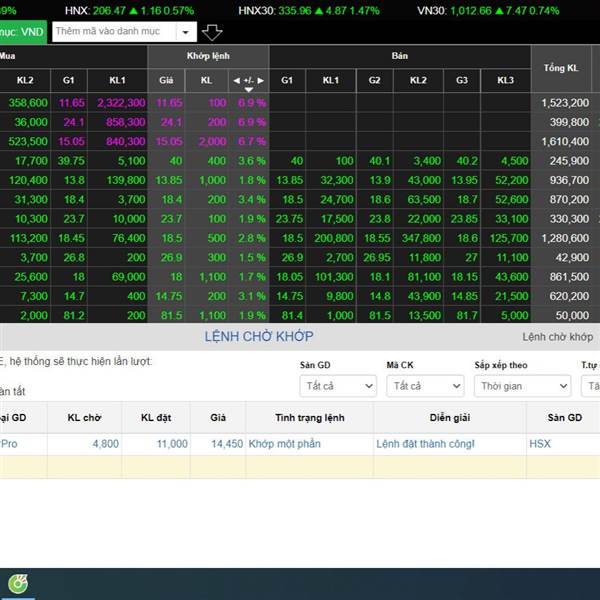The height and width of the screenshot is (600, 600).
Task: Click left arrow in the +/- column header
Action: pos(236,79)
